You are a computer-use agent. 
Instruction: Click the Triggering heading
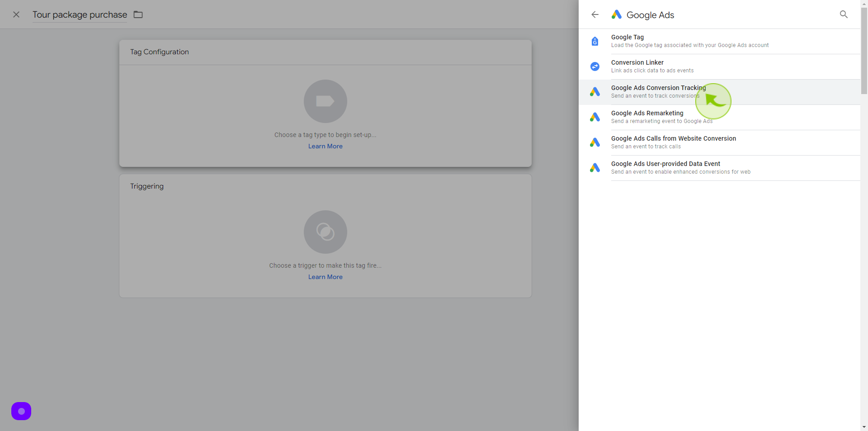click(x=147, y=186)
